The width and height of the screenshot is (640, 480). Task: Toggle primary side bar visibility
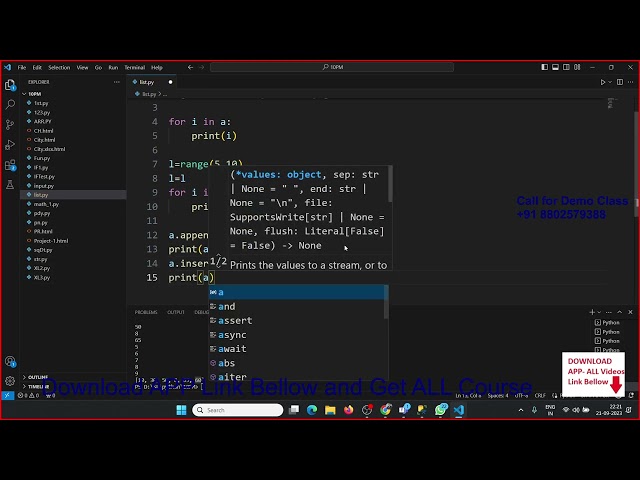point(544,67)
